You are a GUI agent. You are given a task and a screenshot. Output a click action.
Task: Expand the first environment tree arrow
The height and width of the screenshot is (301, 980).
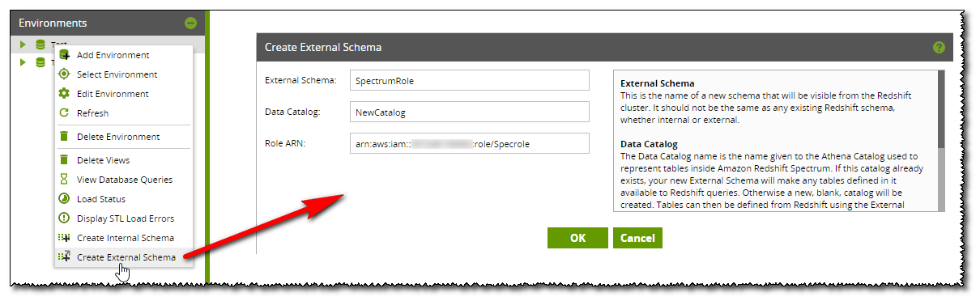coord(23,45)
